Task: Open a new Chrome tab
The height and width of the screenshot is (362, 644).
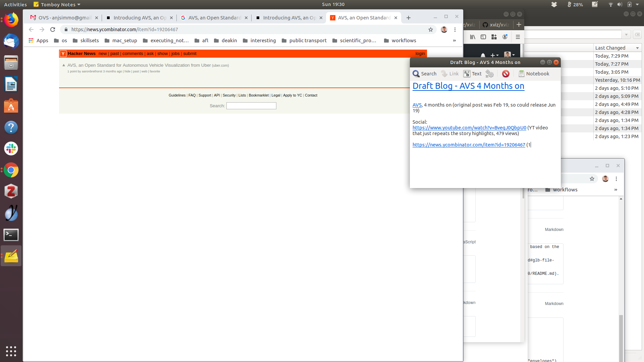Action: pos(408,18)
